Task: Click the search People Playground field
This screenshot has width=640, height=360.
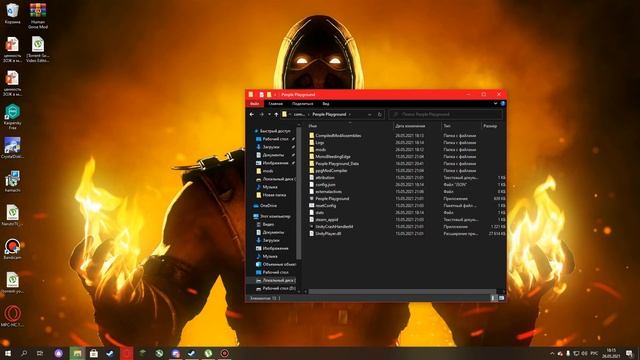Action: (446, 115)
